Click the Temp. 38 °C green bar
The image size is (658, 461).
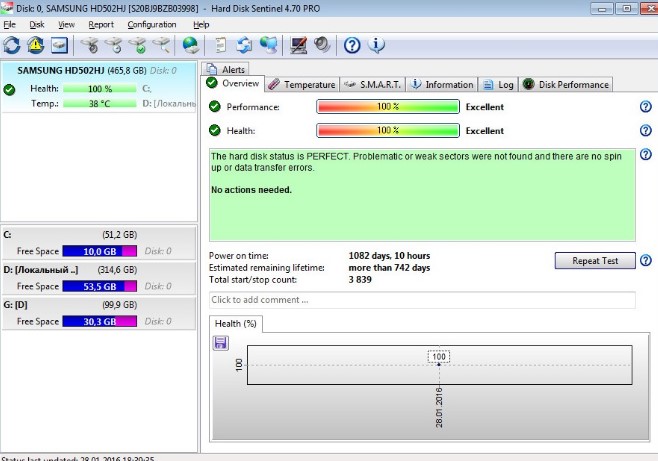pos(99,104)
